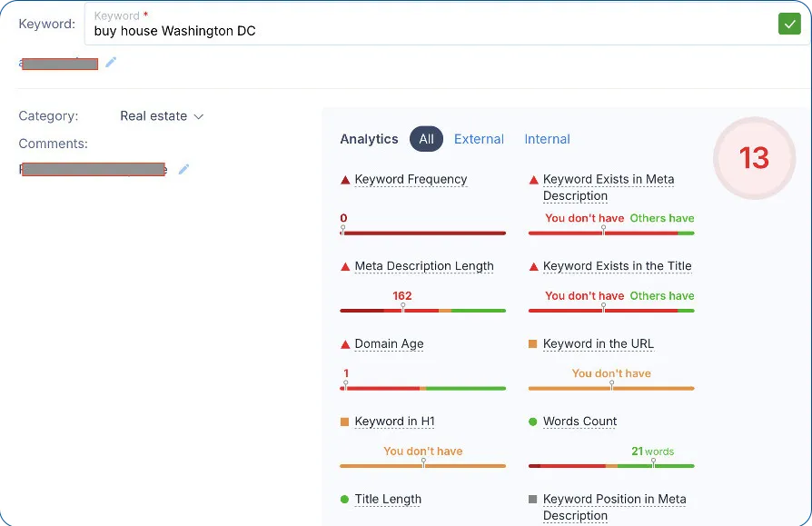Image resolution: width=812 pixels, height=526 pixels.
Task: Click the pencil edit icon beside the URL
Action: tap(112, 64)
